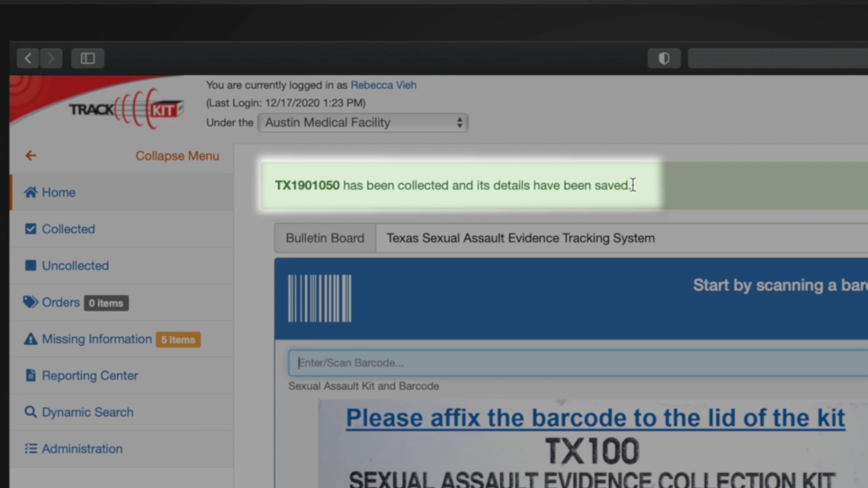
Task: Click the orange collapse arrow icon
Action: tap(31, 156)
